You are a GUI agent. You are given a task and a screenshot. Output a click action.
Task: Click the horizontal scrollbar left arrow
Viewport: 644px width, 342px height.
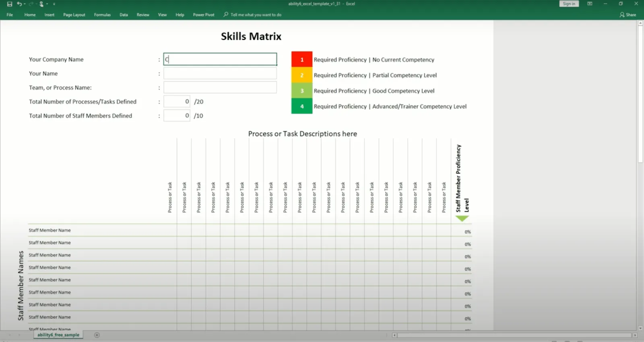click(x=394, y=335)
